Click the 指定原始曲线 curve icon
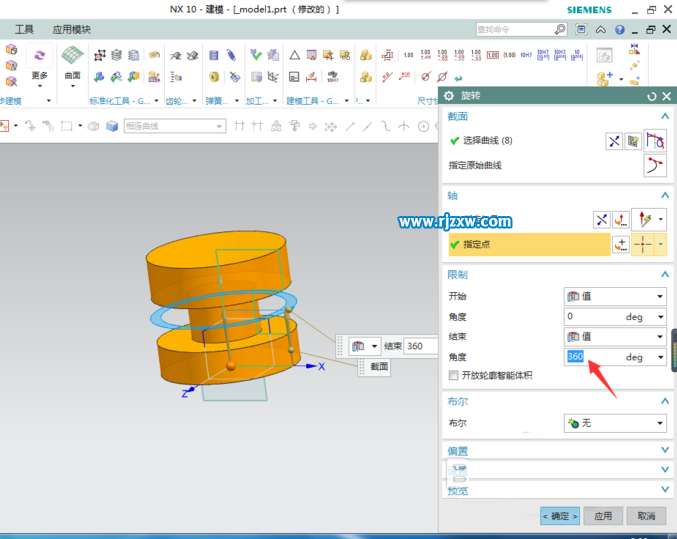The image size is (677, 539). coord(655,165)
